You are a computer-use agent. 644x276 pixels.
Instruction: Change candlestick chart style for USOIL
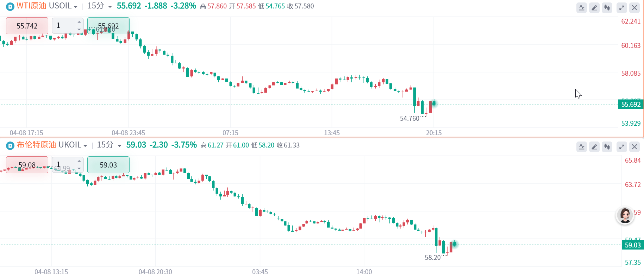[607, 8]
